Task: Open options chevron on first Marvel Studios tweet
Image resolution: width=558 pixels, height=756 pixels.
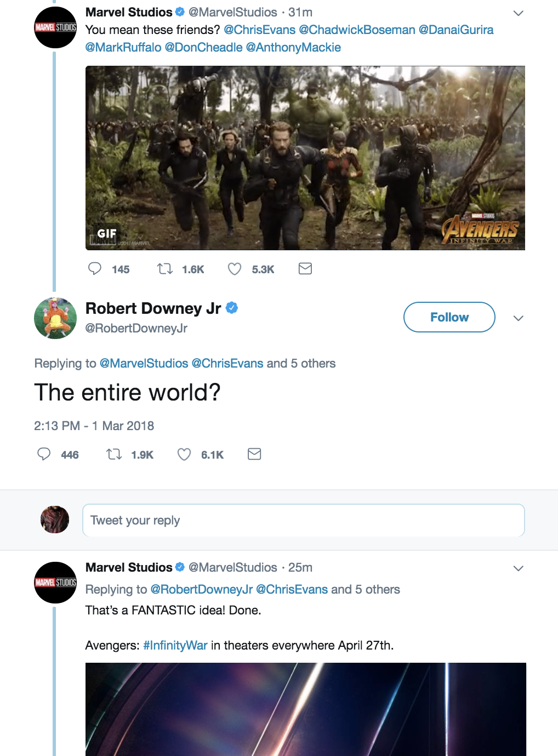Action: tap(518, 13)
